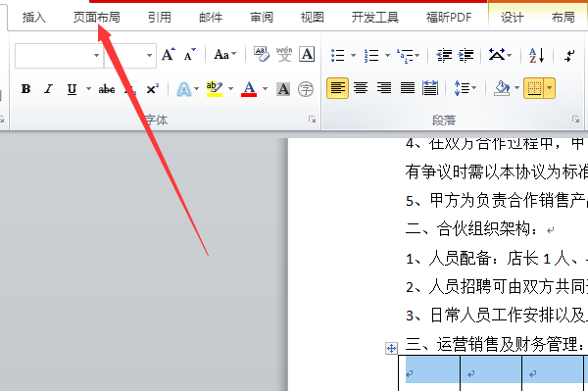588x391 pixels.
Task: Open text effects dropdown arrow
Action: (197, 89)
